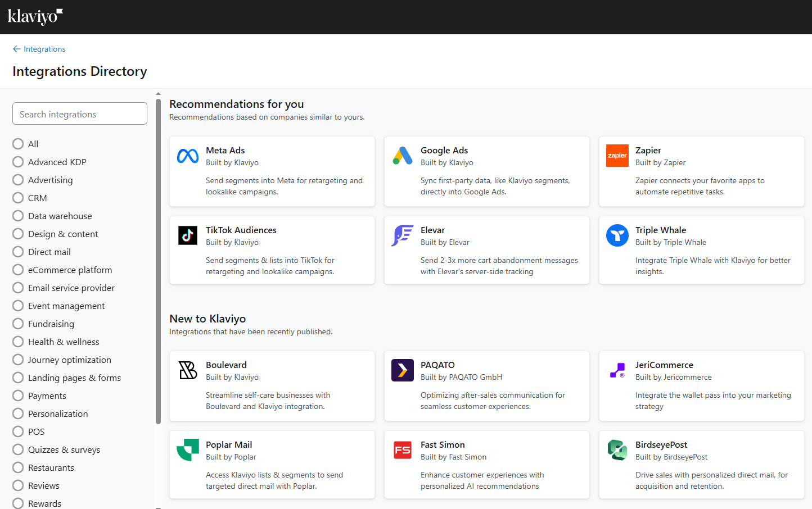Click the sidebar scrollbar up arrow
Screen dimensions: 812x509
tap(158, 94)
